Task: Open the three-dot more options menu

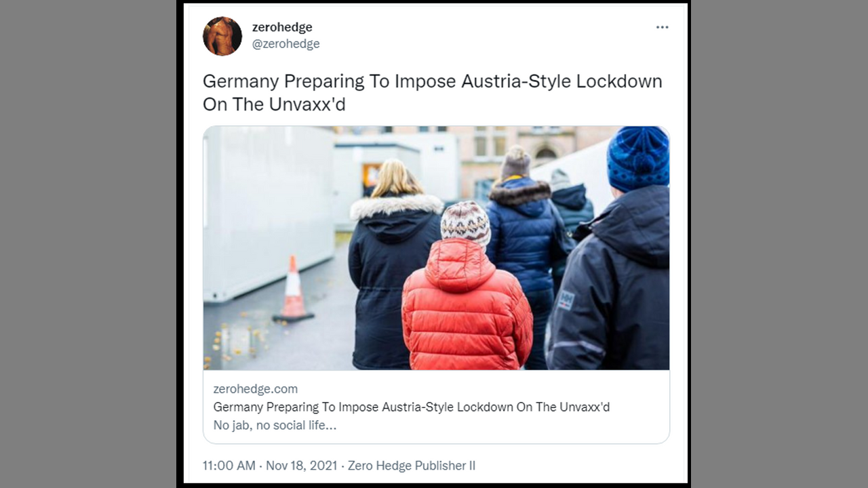Action: pos(662,27)
